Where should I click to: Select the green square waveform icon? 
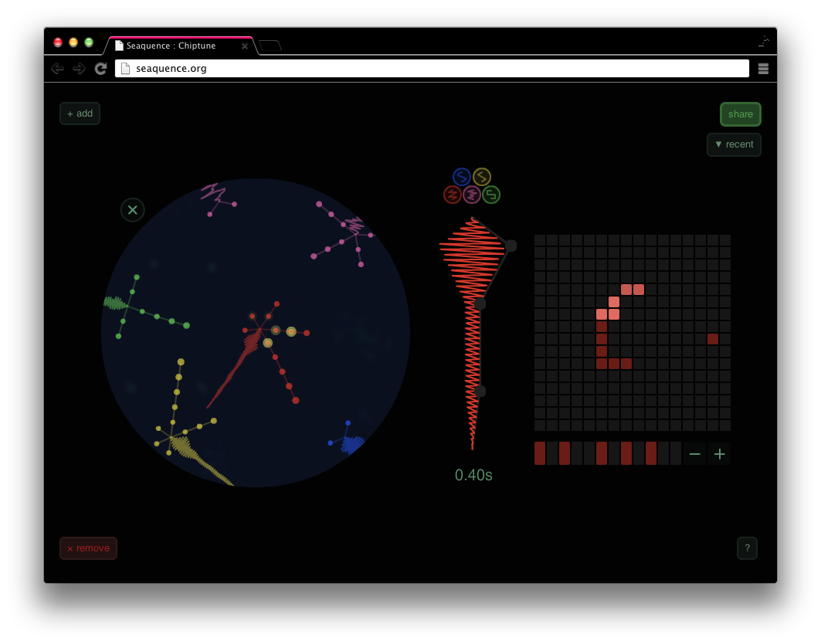491,195
